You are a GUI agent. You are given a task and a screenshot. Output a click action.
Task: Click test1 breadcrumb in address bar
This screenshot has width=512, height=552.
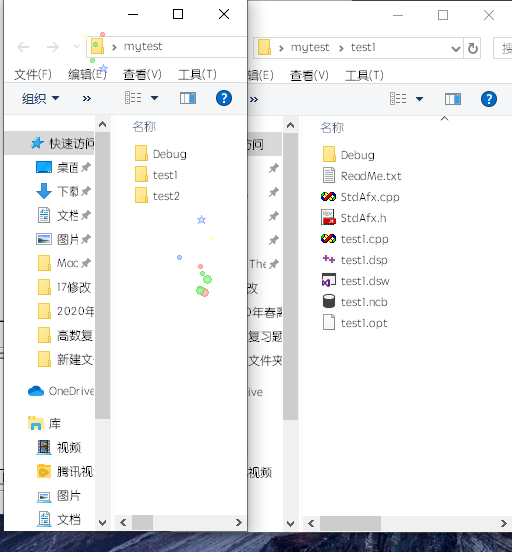[363, 47]
